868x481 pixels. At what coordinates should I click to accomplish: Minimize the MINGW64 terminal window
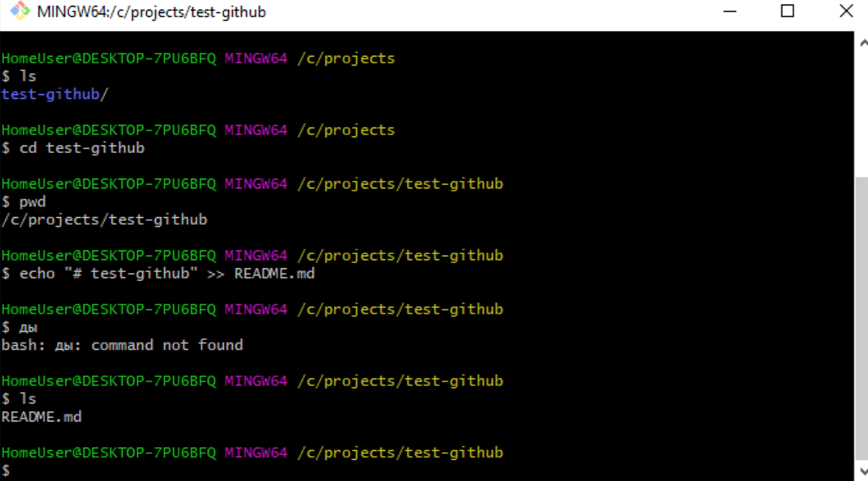[x=729, y=11]
